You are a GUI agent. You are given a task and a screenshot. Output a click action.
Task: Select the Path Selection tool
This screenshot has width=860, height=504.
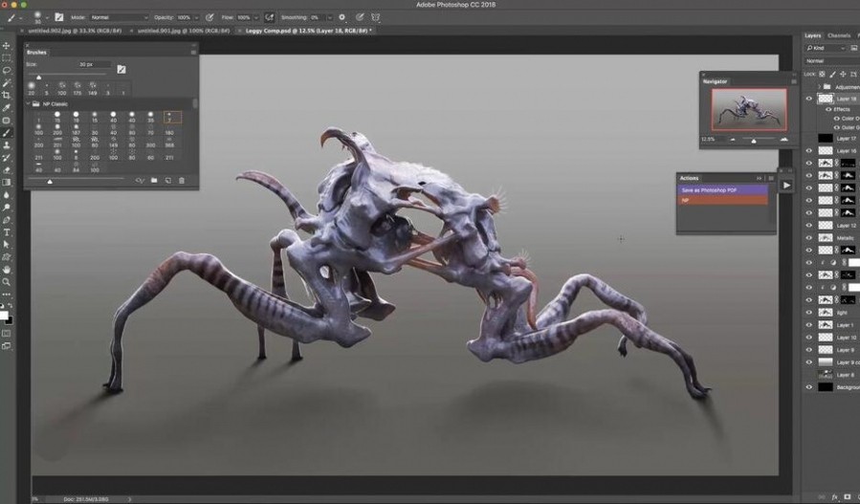pyautogui.click(x=7, y=245)
